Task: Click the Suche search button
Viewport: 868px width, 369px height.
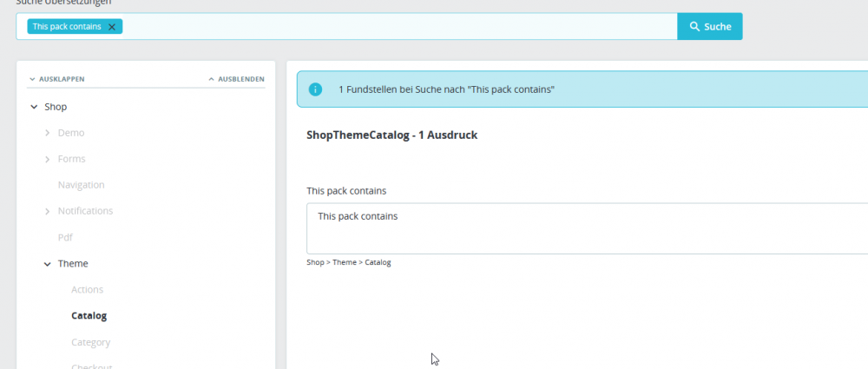Action: click(x=709, y=27)
